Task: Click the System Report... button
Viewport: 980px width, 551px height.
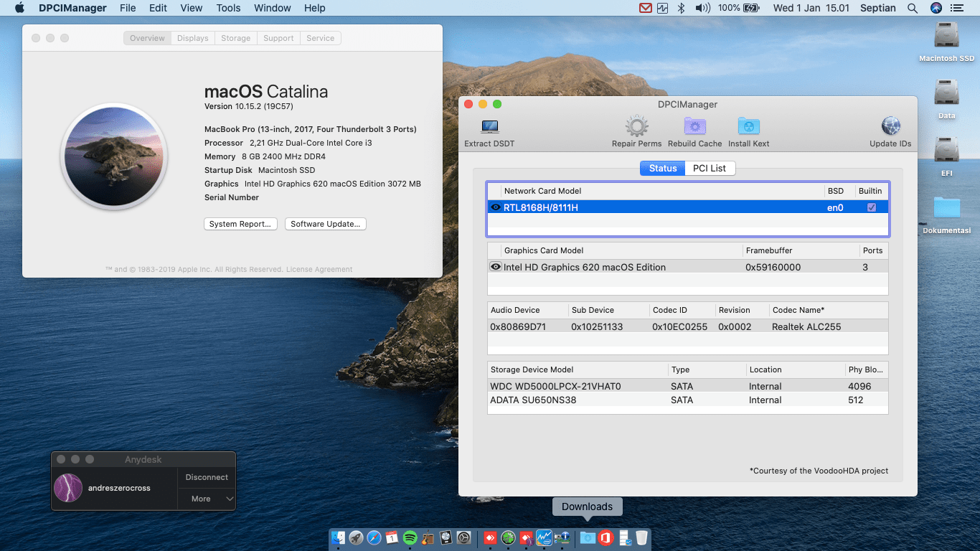Action: point(240,224)
